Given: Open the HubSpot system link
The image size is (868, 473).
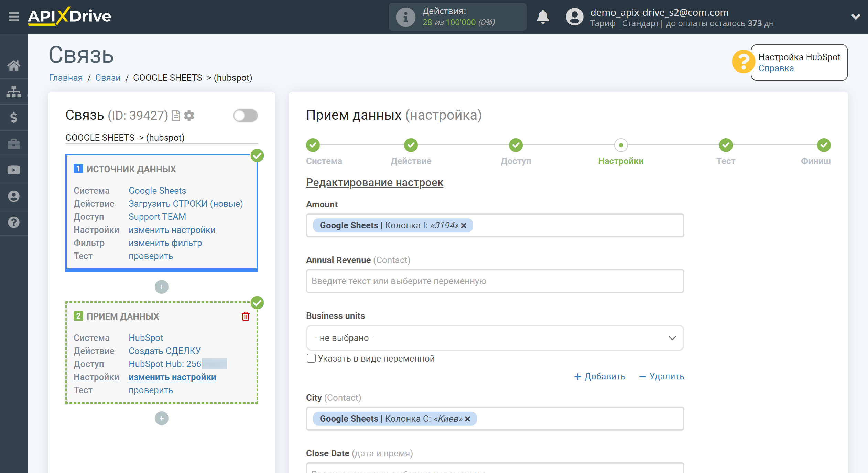Looking at the screenshot, I should click(146, 338).
